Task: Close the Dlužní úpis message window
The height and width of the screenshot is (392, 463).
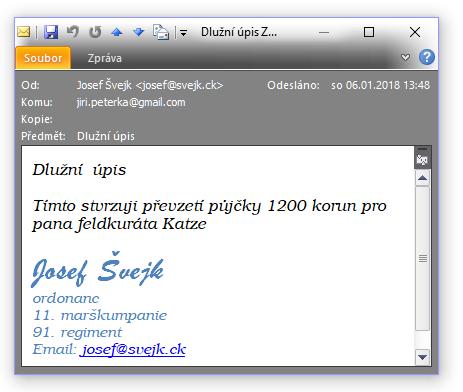Action: point(415,32)
